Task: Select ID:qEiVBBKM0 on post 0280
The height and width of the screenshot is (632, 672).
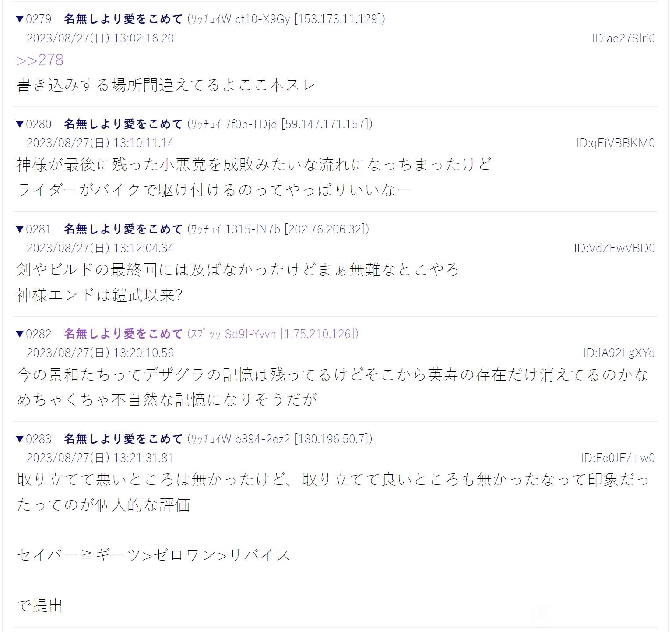Action: (615, 143)
